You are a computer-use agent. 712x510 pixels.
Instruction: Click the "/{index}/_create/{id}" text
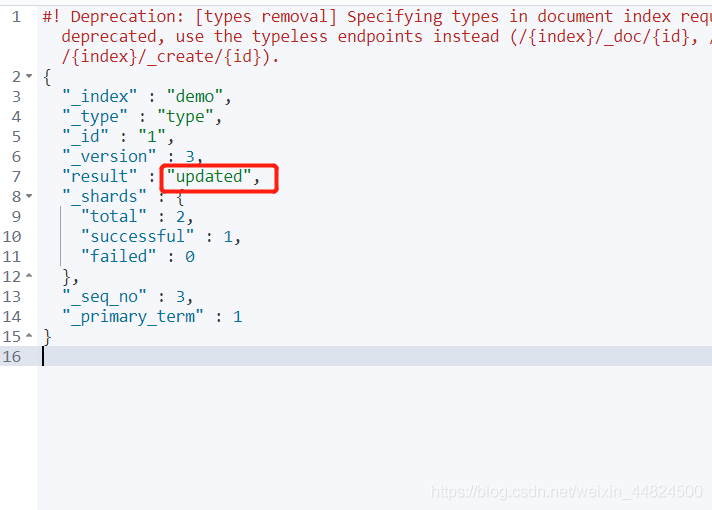click(166, 57)
